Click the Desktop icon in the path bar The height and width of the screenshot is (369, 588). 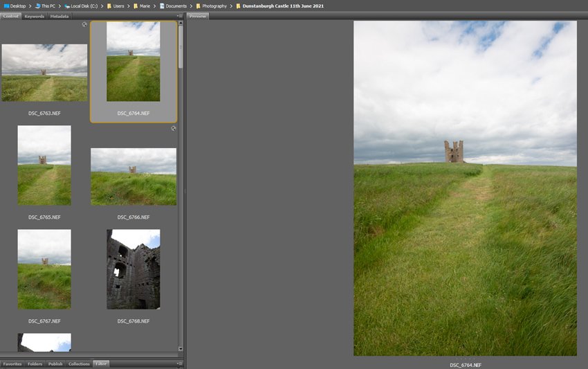point(6,6)
